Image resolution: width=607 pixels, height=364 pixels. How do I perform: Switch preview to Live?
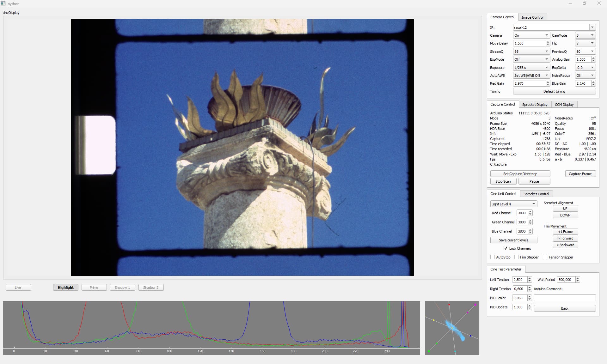18,288
